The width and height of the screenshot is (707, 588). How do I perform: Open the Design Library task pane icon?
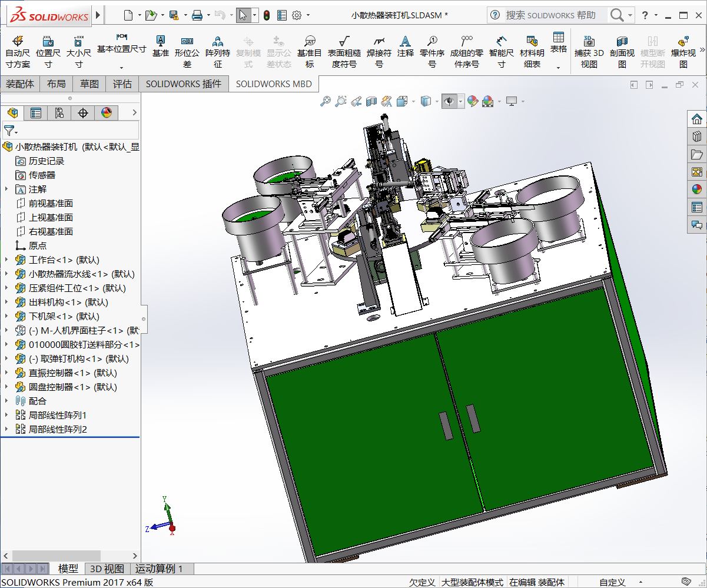[697, 137]
